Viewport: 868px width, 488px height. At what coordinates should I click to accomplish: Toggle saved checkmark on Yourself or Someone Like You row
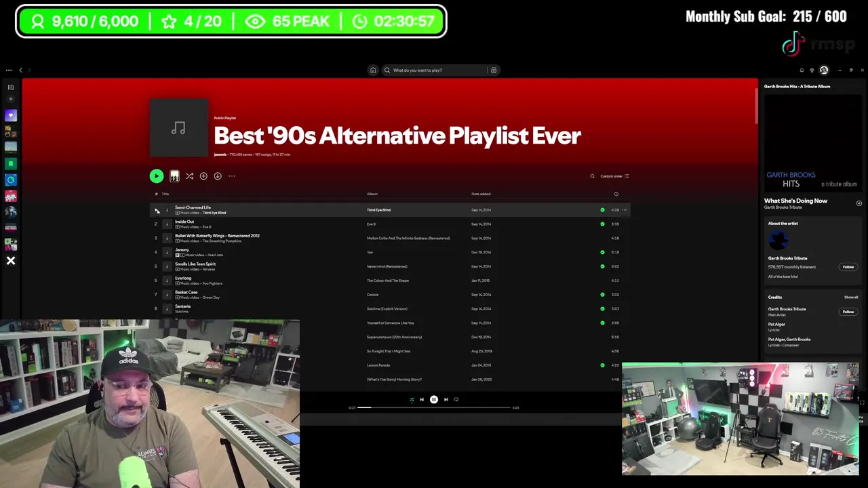(602, 323)
